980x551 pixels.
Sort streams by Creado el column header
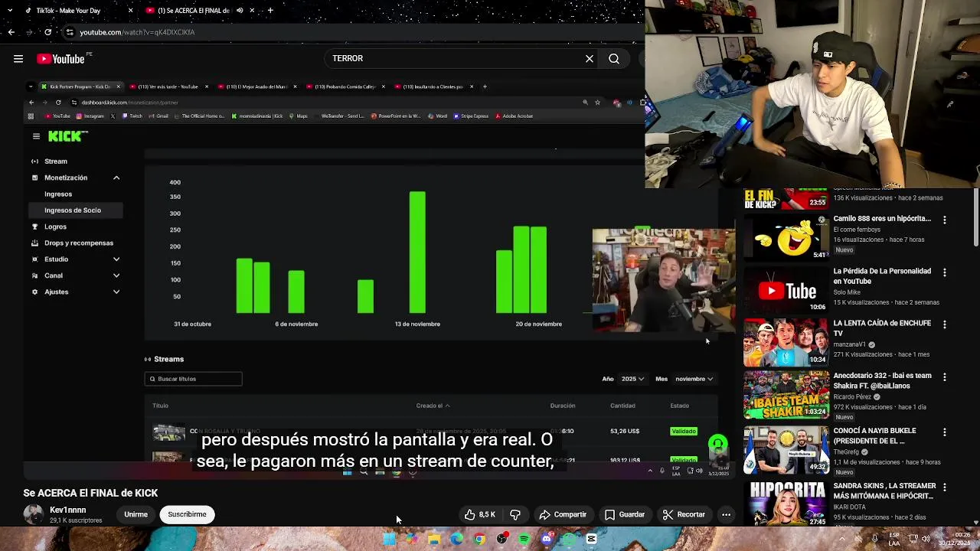[x=433, y=406]
